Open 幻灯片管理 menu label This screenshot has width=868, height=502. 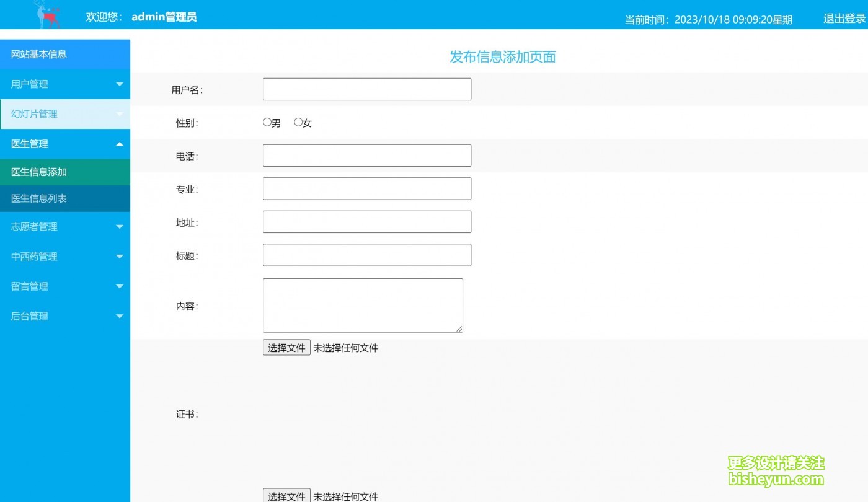tap(34, 114)
